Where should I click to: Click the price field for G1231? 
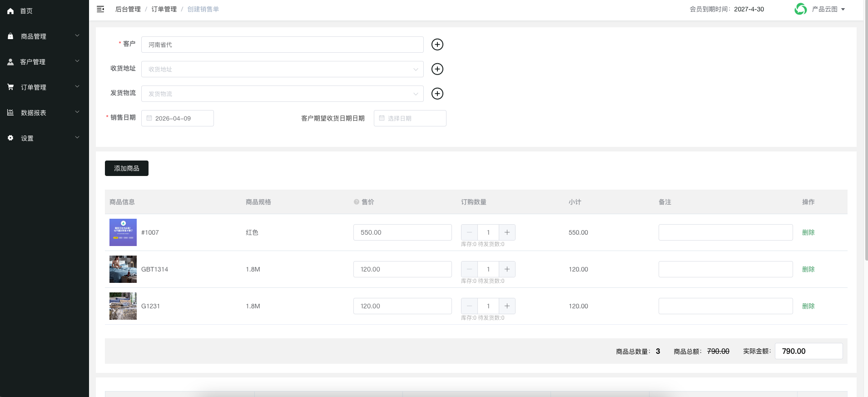[402, 306]
